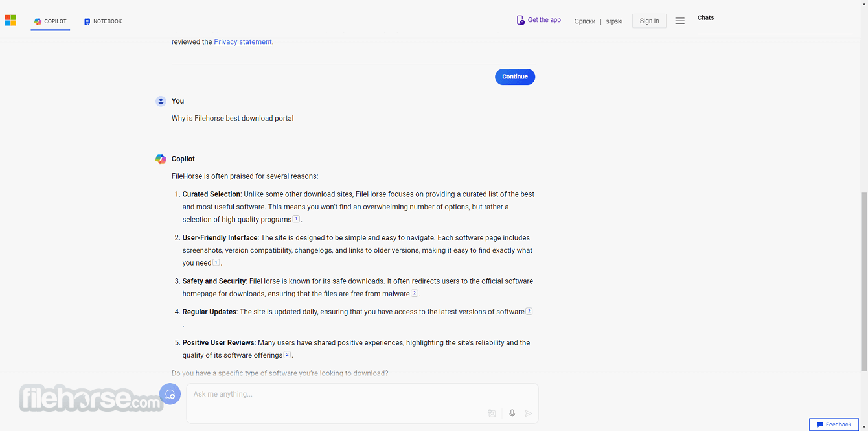Image resolution: width=868 pixels, height=431 pixels.
Task: Click the Curated Selection heading text
Action: coord(211,194)
